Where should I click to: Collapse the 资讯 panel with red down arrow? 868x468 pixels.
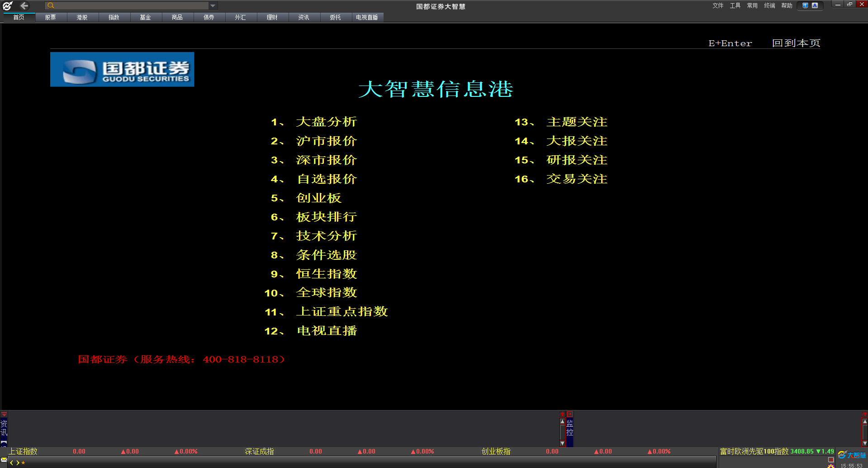(x=4, y=414)
